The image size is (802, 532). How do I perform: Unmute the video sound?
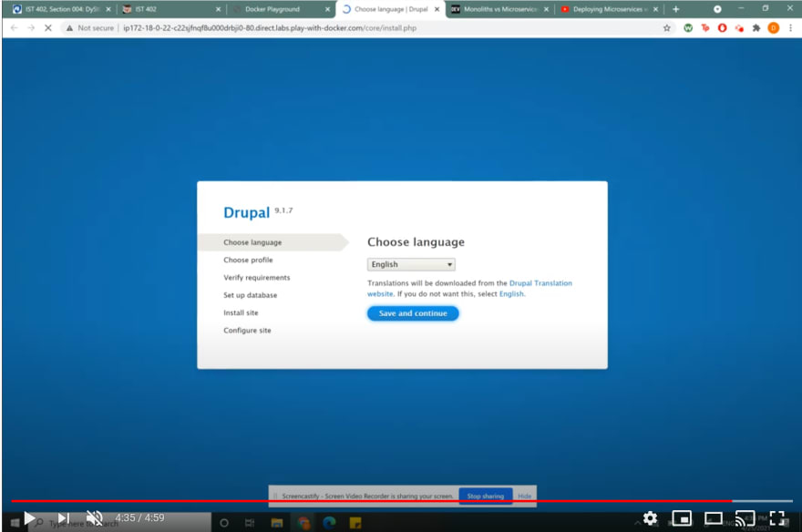click(94, 518)
